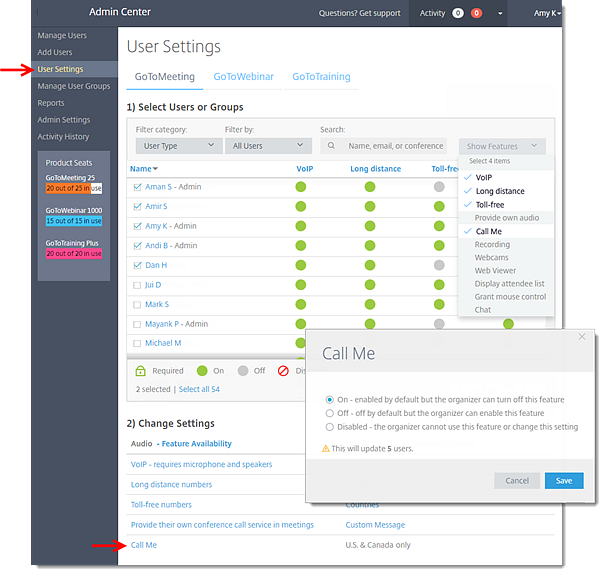The image size is (600, 570).
Task: Click Dan H Toll-free gray status dot
Action: tap(439, 265)
